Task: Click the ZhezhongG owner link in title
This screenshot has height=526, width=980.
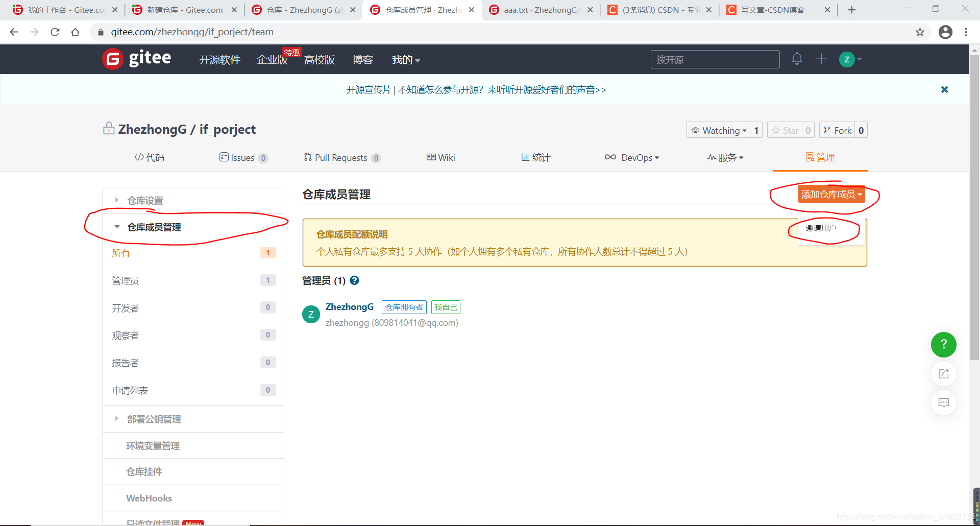Action: pos(152,129)
